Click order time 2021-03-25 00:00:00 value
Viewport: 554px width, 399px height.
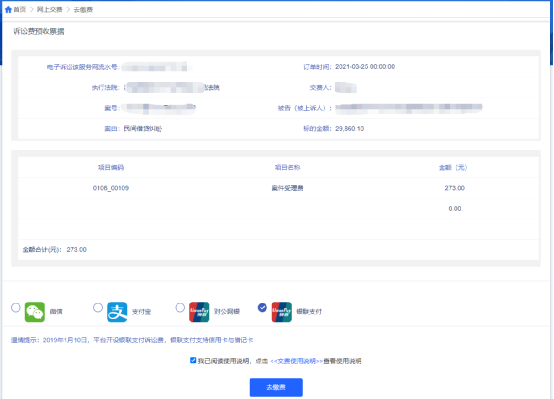pos(365,66)
